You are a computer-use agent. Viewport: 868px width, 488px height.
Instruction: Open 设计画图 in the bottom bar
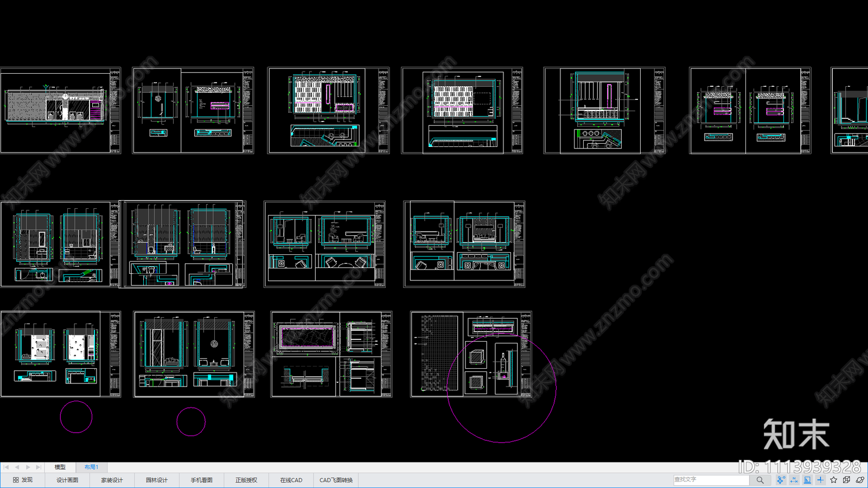pyautogui.click(x=67, y=480)
